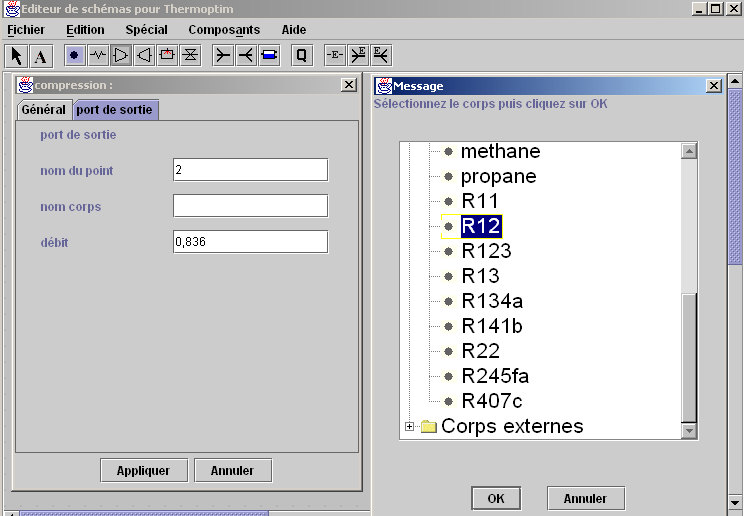Click the yellow Corps externes folder icon
This screenshot has height=516, width=744.
428,426
